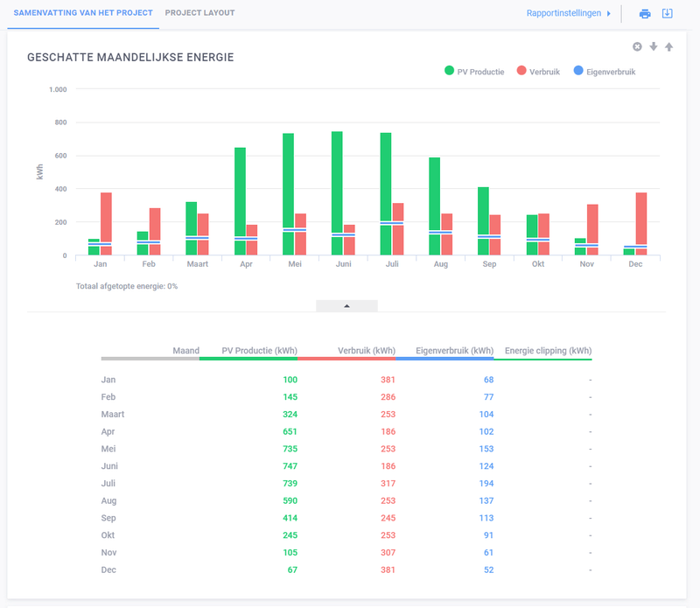Click the Maand column header
The image size is (700, 608).
coord(185,351)
